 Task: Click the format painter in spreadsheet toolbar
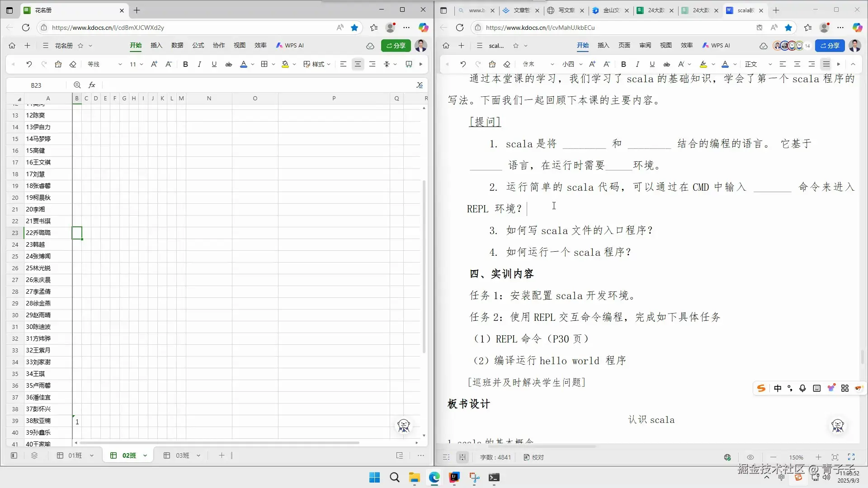click(x=58, y=64)
